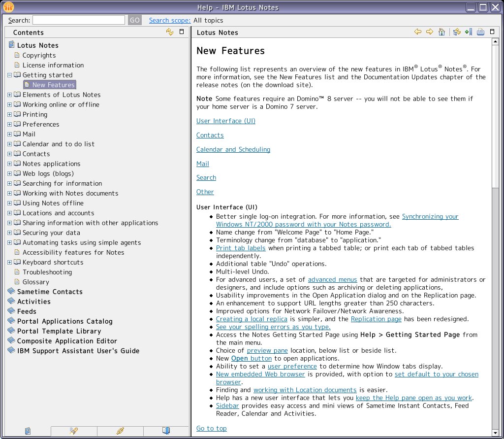Expand Calendar and to do list
504x439 pixels.
(10, 144)
